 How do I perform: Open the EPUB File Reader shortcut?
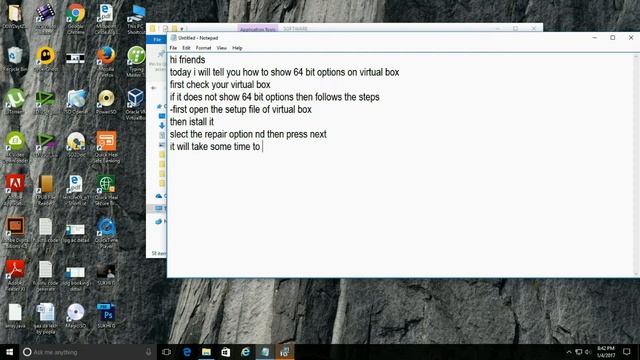pos(45,189)
